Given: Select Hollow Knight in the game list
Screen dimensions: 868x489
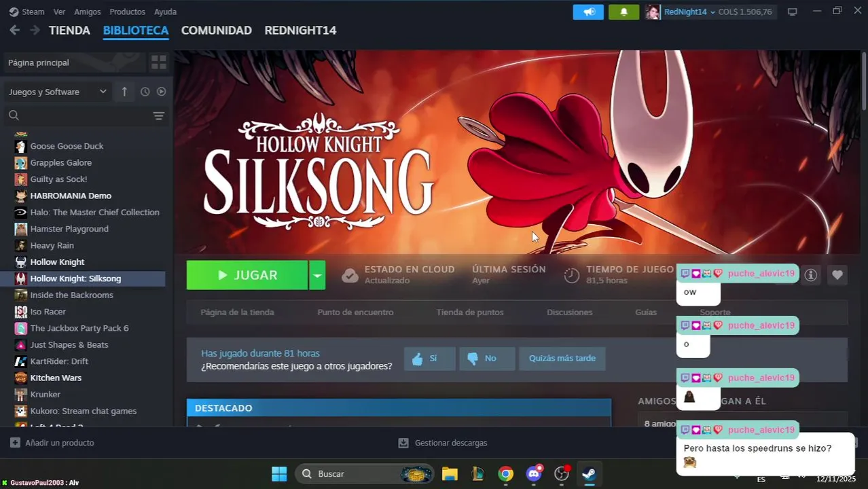Looking at the screenshot, I should [x=57, y=262].
